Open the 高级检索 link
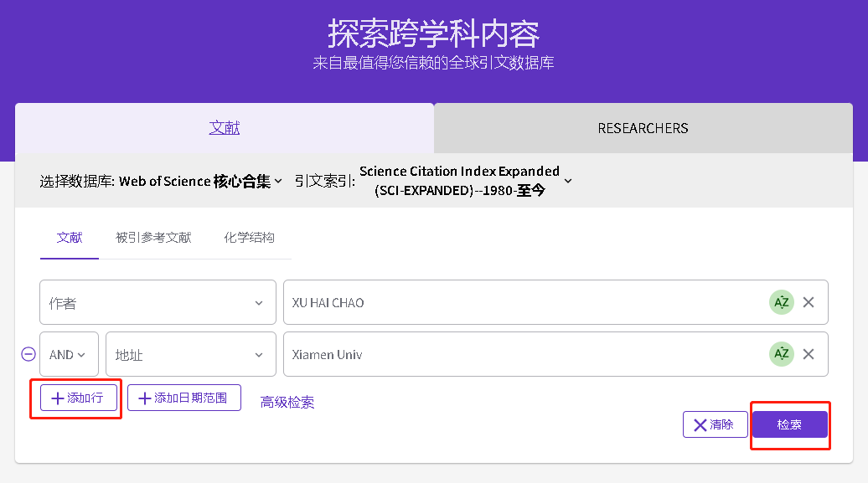The width and height of the screenshot is (868, 483). point(287,403)
